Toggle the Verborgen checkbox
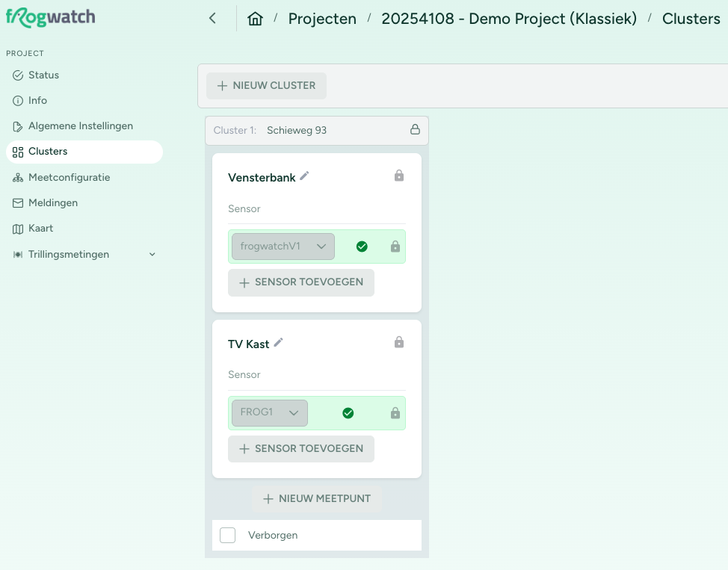 [x=227, y=535]
